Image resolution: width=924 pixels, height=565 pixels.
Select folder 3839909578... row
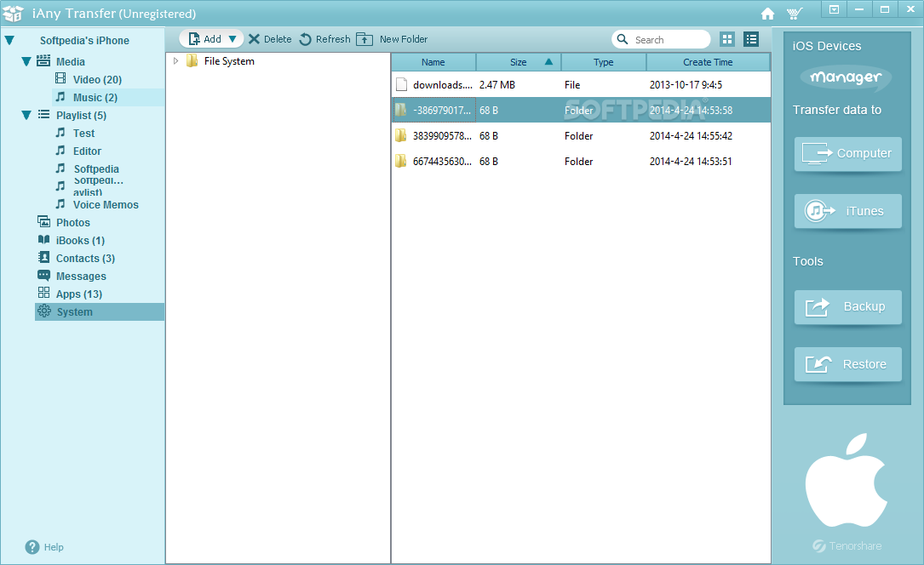581,136
